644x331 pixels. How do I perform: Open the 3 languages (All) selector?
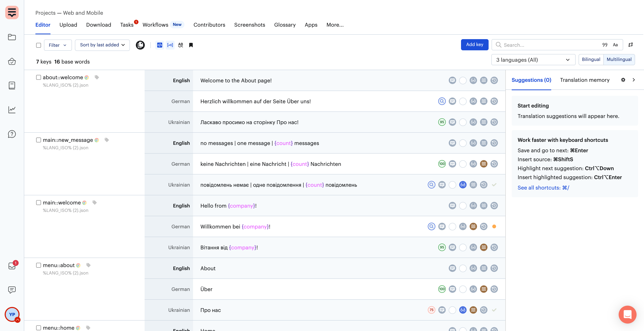click(x=533, y=60)
